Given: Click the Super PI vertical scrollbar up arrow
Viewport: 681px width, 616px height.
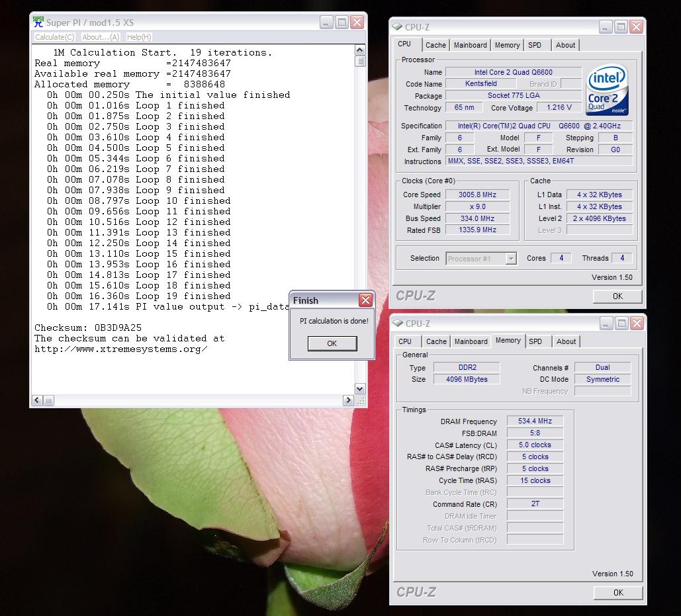Looking at the screenshot, I should (x=360, y=50).
